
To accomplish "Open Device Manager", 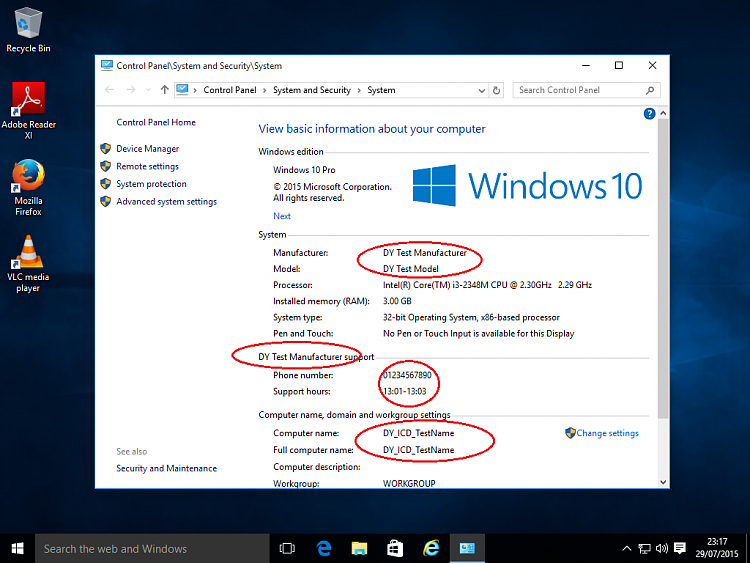I will pyautogui.click(x=147, y=149).
